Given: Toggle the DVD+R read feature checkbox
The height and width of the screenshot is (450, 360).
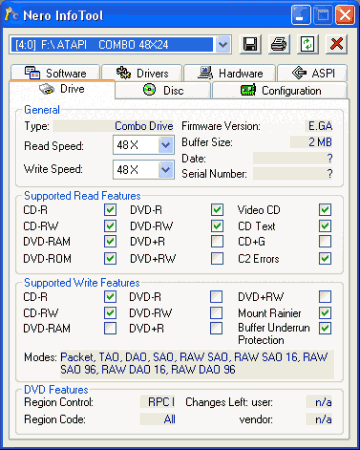Looking at the screenshot, I should pos(217,241).
